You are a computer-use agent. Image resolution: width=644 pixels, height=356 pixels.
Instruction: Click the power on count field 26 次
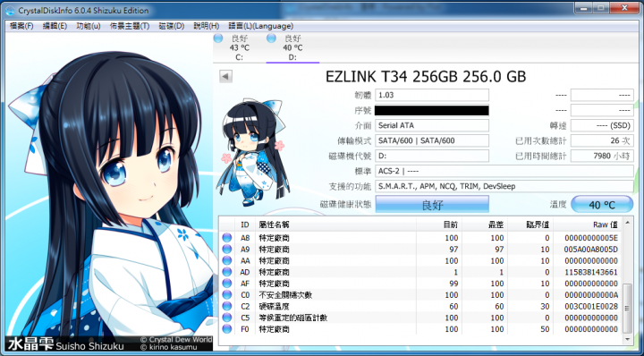point(602,140)
